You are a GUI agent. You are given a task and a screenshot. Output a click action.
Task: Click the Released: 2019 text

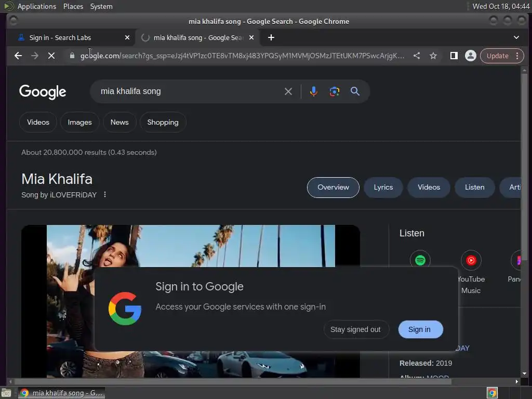tap(425, 363)
